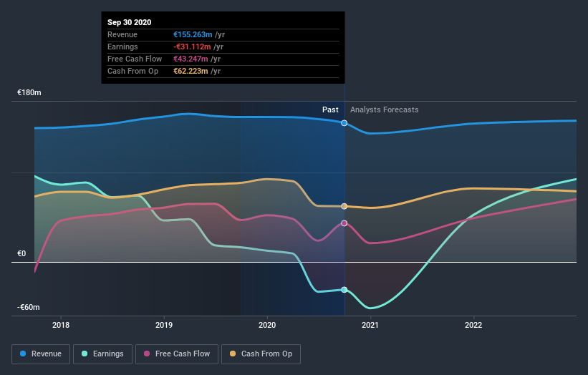Image resolution: width=588 pixels, height=375 pixels.
Task: Click the 2019 x-axis label
Action: 164,325
